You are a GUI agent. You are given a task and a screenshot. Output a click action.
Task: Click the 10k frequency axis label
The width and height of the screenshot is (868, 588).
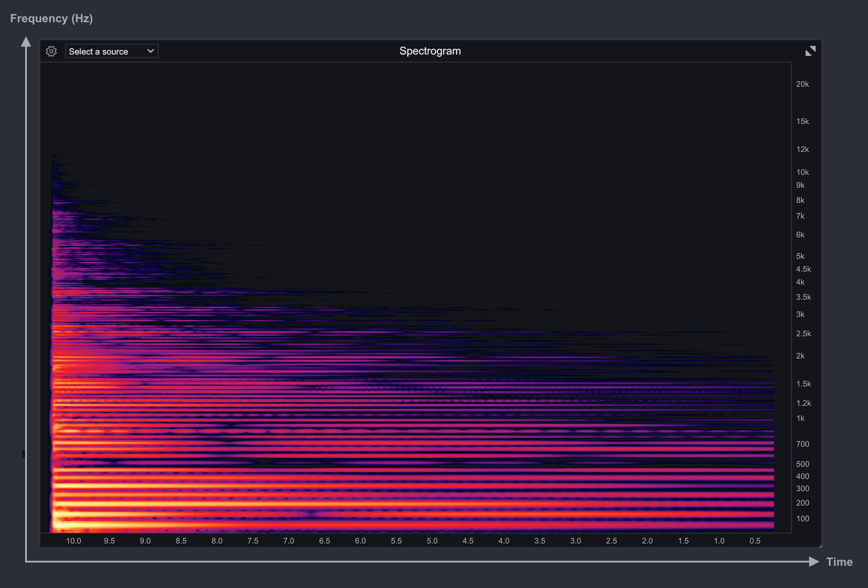point(802,172)
